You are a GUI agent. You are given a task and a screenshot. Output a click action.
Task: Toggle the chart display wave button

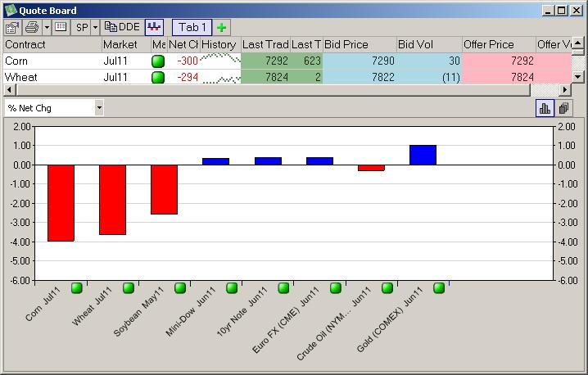pos(154,27)
